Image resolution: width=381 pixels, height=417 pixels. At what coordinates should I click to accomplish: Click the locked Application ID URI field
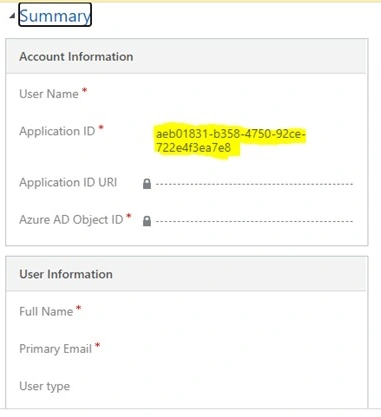[254, 184]
